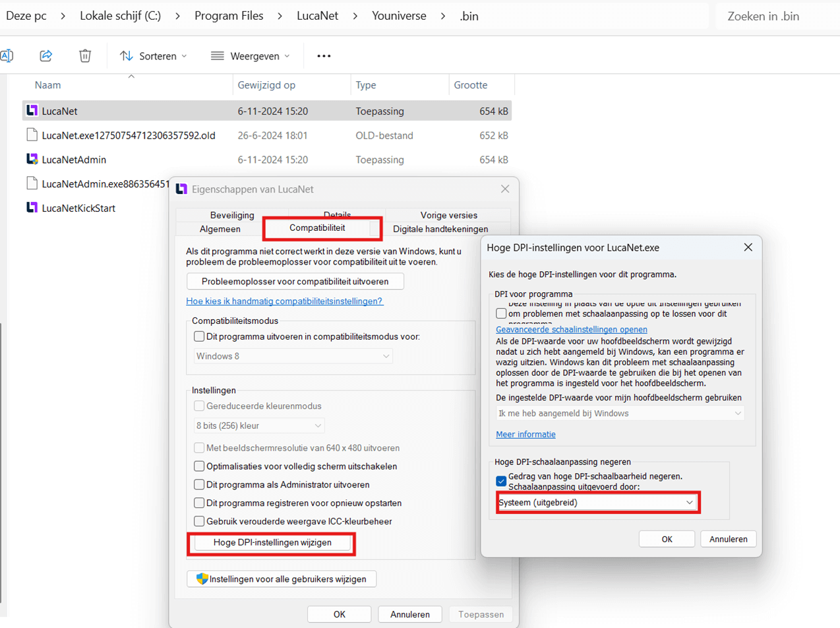Screen dimensions: 840x628
Task: Click Deze pc in the address bar
Action: 26,16
